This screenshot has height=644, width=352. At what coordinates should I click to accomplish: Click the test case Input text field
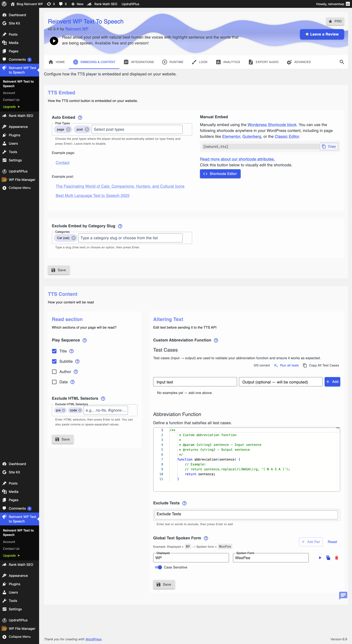(195, 382)
